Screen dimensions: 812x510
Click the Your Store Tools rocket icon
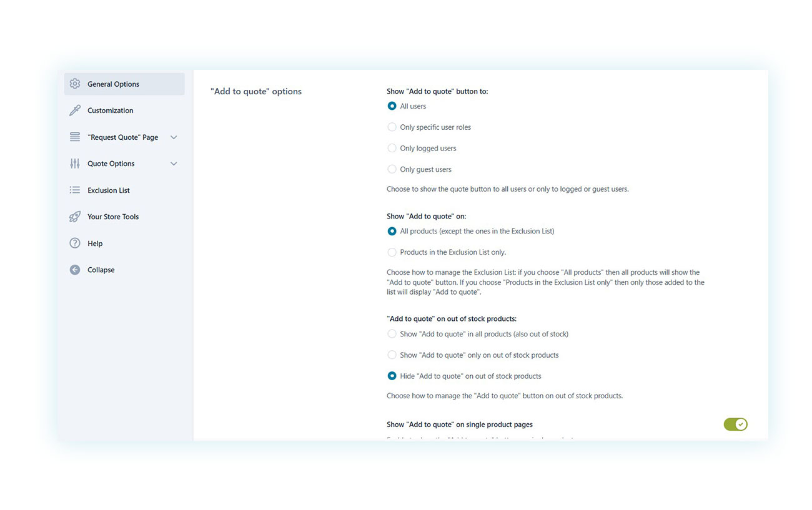click(x=75, y=217)
